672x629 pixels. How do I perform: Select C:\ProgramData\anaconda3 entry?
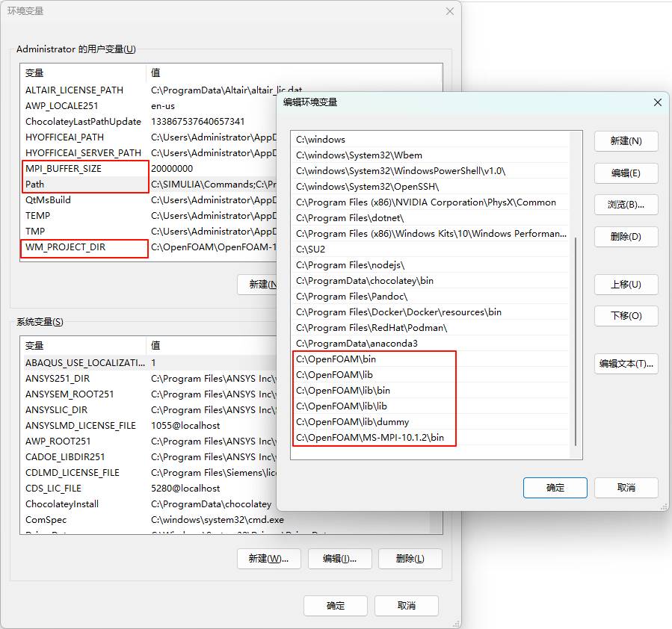(x=431, y=344)
